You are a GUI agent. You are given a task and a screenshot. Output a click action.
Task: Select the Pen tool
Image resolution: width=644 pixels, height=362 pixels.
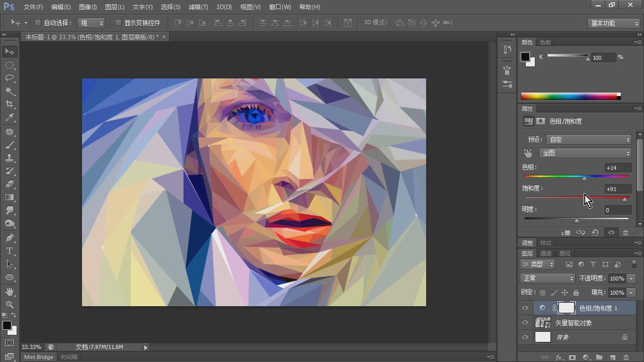[10, 237]
